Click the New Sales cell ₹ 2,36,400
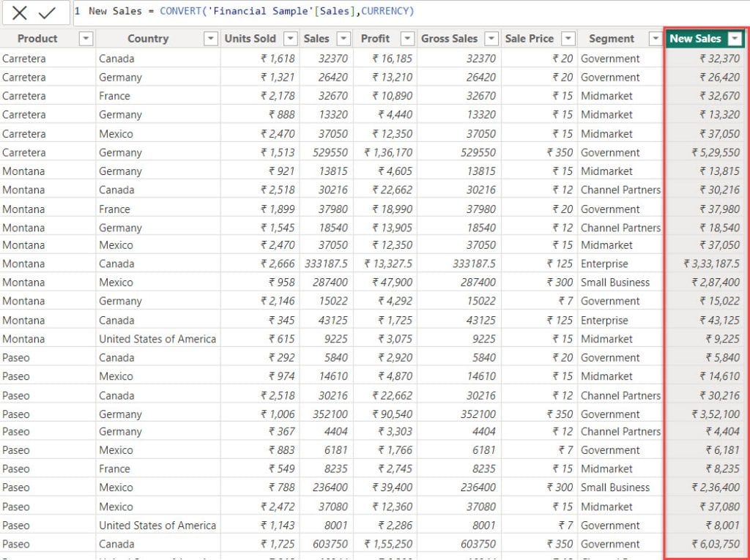Image resolution: width=750 pixels, height=560 pixels. (x=705, y=488)
